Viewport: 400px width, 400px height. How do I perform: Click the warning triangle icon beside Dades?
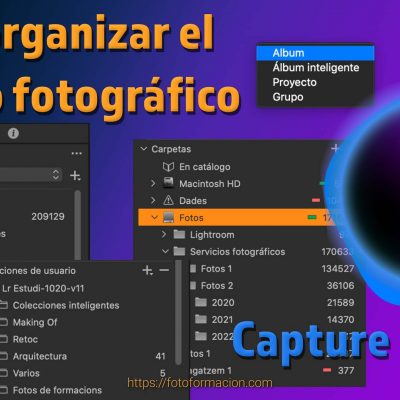coord(168,200)
